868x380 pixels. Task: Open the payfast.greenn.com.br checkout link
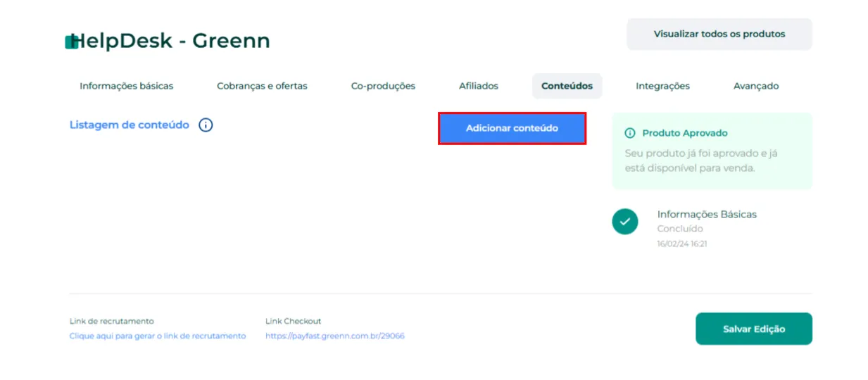coord(335,336)
